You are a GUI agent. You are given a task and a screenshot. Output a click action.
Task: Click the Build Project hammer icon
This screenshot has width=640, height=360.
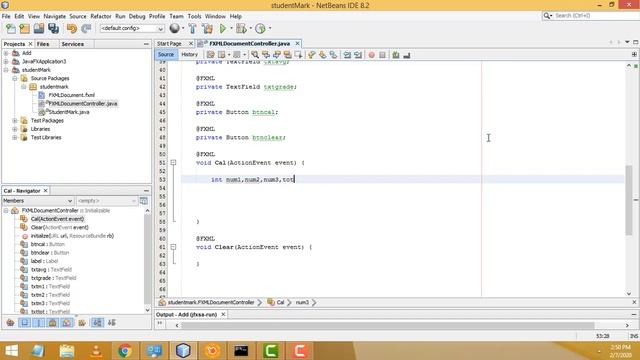(x=193, y=28)
